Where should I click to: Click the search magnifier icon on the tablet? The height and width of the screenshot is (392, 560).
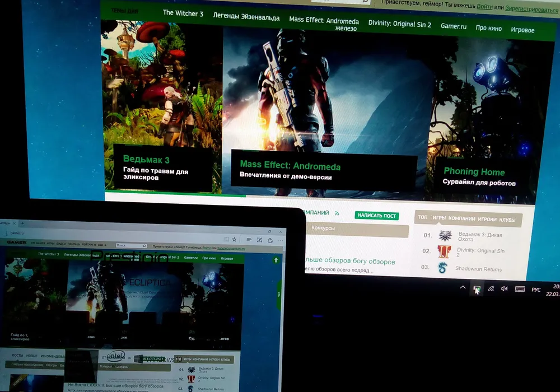[144, 246]
